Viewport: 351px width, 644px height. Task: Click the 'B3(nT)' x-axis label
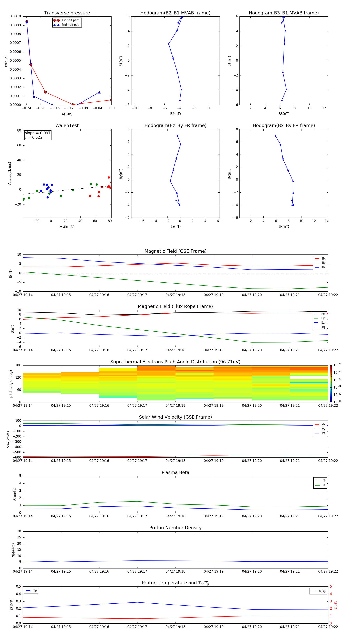point(284,114)
